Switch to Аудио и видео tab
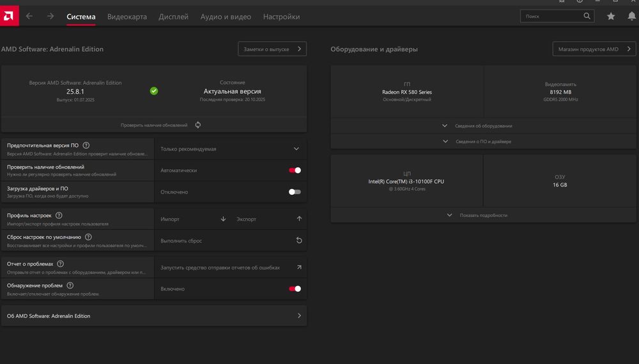Screen dimensions: 639x364 click(226, 17)
